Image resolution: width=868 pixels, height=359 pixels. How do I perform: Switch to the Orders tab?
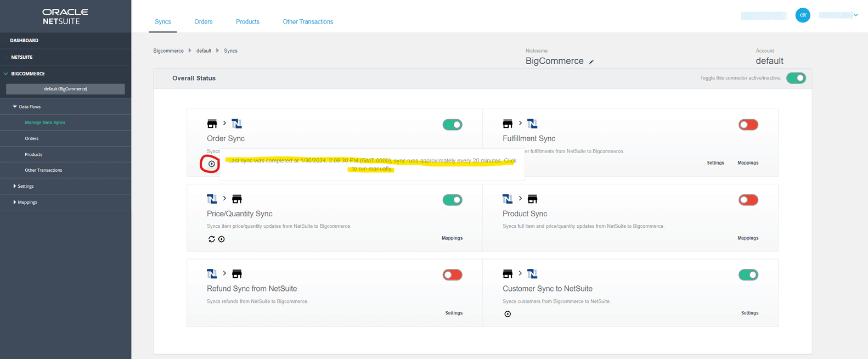204,22
